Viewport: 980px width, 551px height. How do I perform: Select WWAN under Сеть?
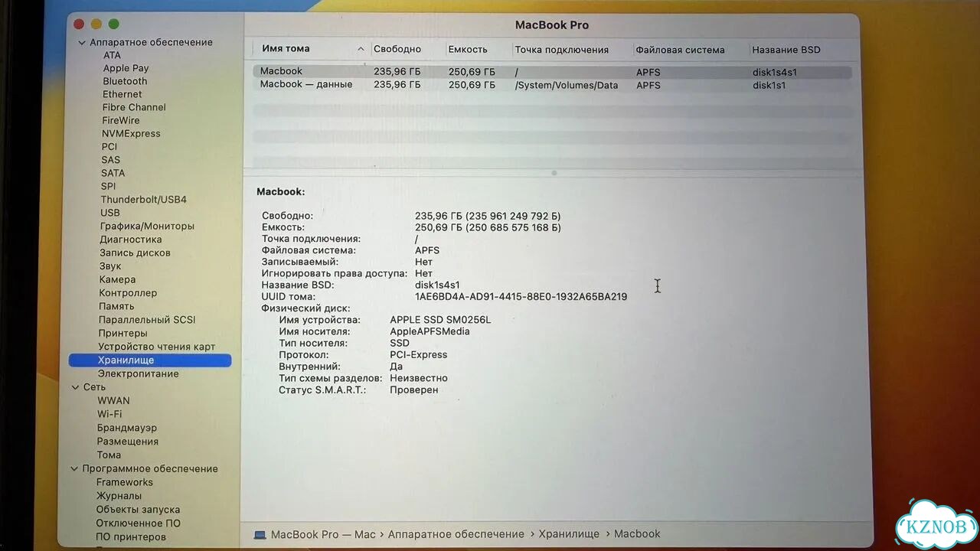113,400
